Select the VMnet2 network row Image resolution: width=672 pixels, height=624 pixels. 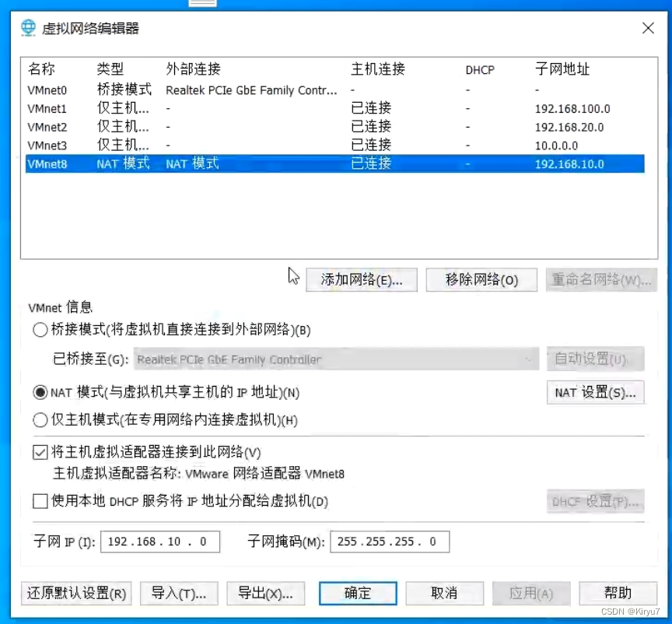tap(334, 127)
